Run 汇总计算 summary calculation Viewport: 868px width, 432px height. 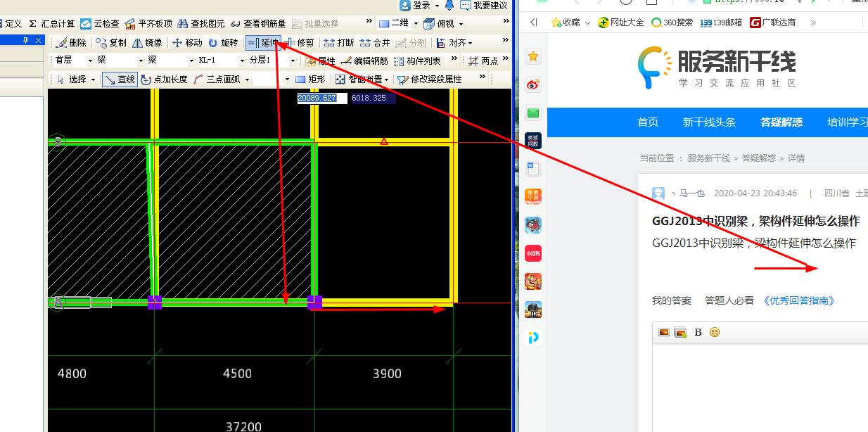click(x=51, y=24)
